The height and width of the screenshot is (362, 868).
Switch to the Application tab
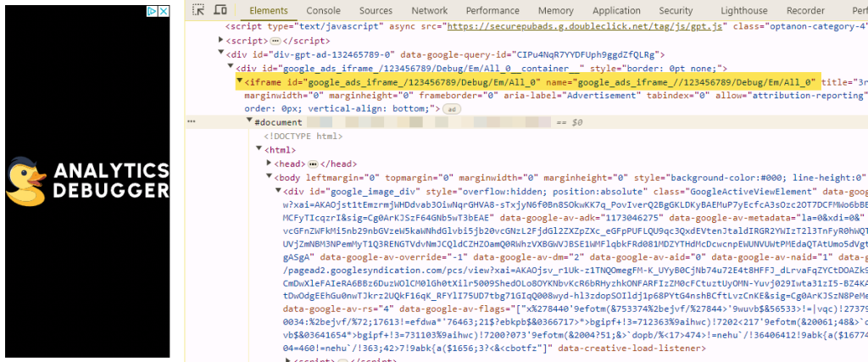pyautogui.click(x=616, y=10)
